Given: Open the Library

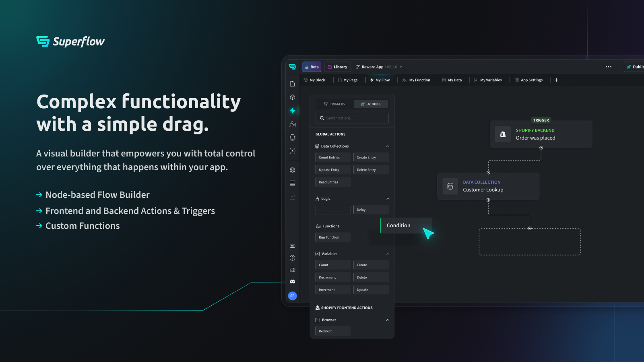Looking at the screenshot, I should coord(337,66).
